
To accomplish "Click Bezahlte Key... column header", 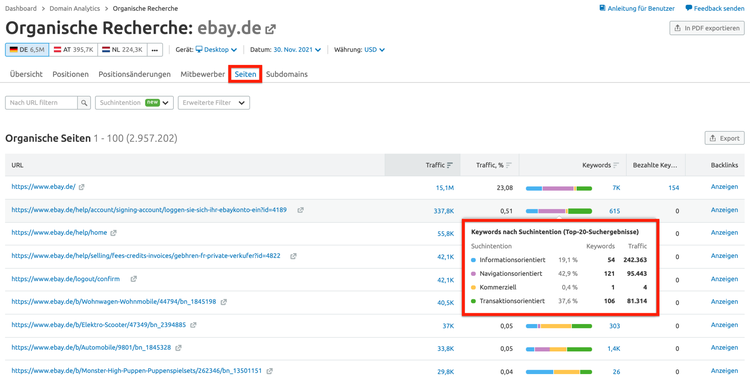I will 655,165.
